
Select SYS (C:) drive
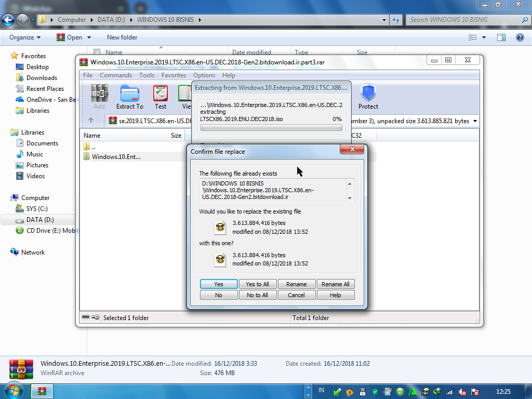pyautogui.click(x=32, y=209)
